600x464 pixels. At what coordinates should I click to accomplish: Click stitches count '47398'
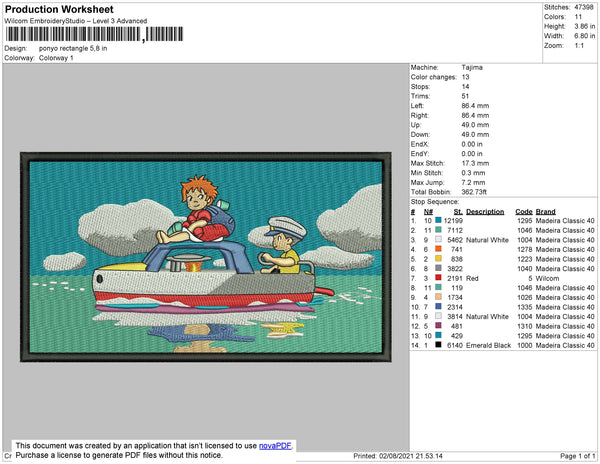coord(584,7)
